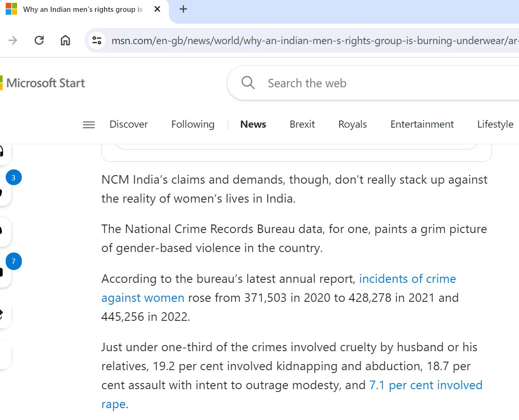The image size is (519, 420).
Task: Focus the Search the web field
Action: point(373,83)
